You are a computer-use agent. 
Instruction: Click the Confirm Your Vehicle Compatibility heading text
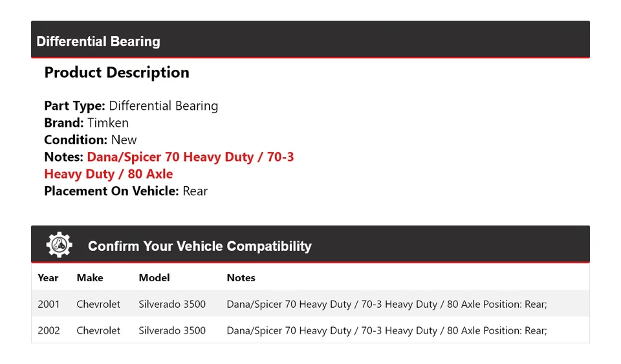coord(199,246)
